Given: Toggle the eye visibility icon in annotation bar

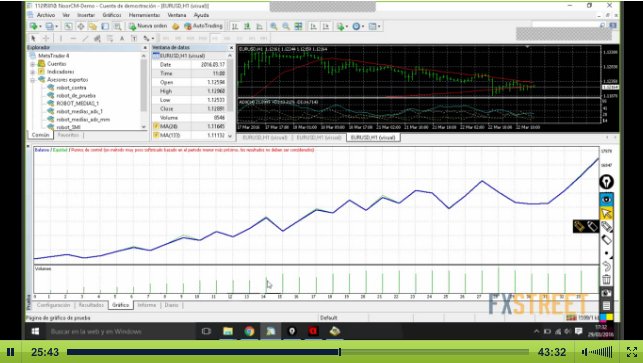Looking at the screenshot, I should [606, 200].
